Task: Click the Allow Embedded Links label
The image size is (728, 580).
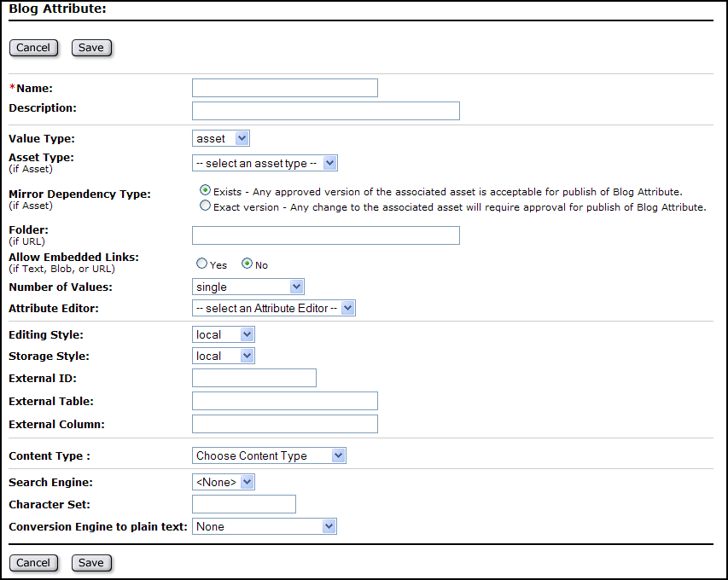Action: pos(73,257)
